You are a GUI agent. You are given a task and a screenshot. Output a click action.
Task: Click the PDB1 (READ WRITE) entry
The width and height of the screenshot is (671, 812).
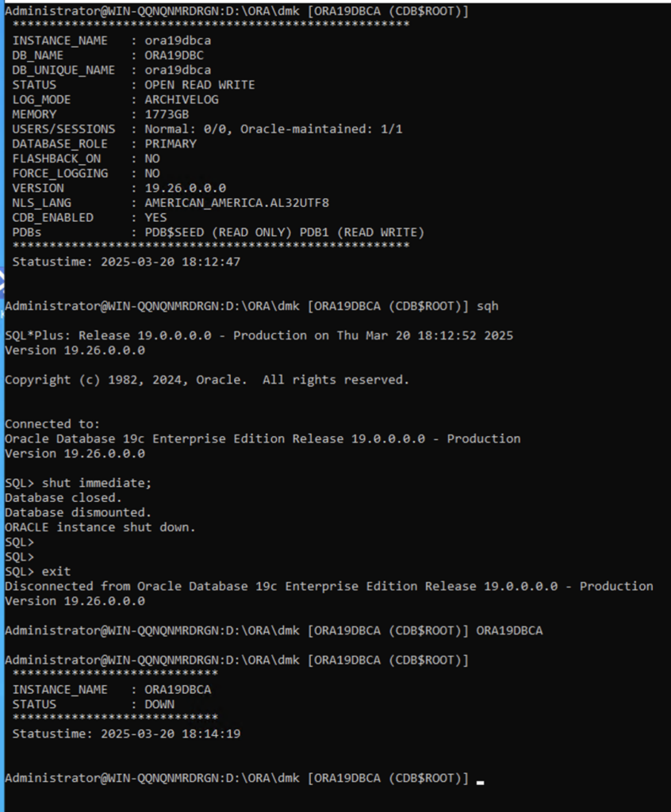(x=362, y=232)
